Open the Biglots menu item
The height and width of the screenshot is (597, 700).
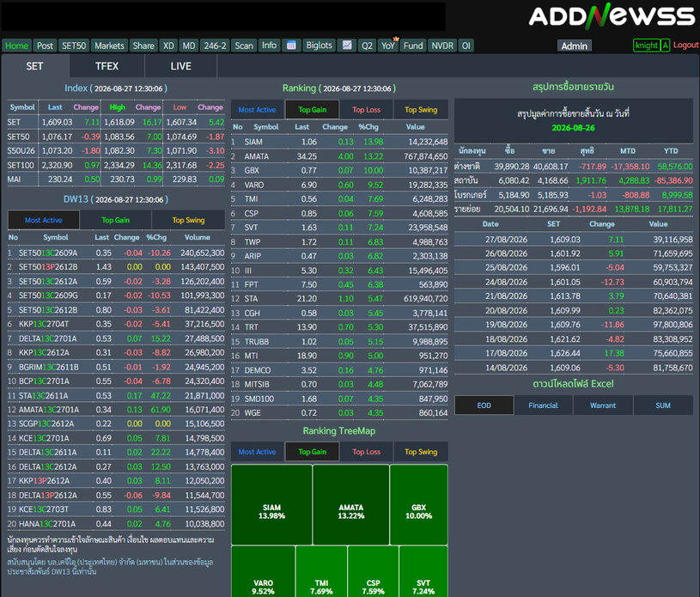point(320,46)
